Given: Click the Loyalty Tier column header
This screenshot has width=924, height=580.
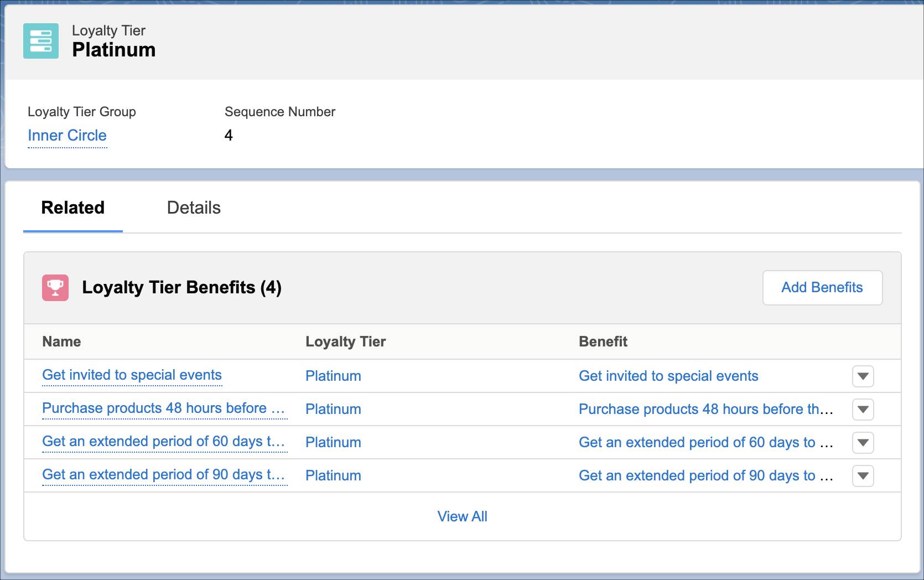Looking at the screenshot, I should point(345,341).
